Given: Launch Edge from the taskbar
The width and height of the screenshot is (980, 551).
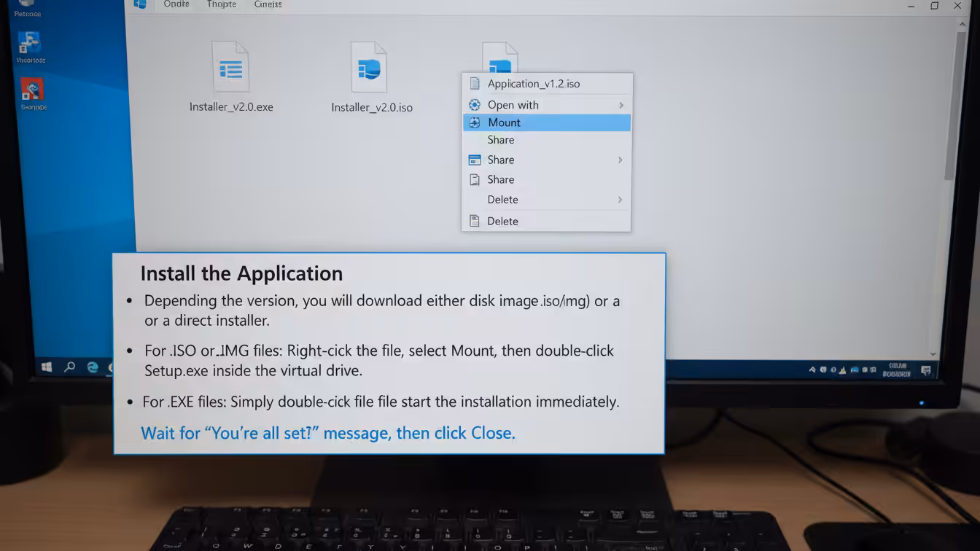Looking at the screenshot, I should (x=93, y=367).
